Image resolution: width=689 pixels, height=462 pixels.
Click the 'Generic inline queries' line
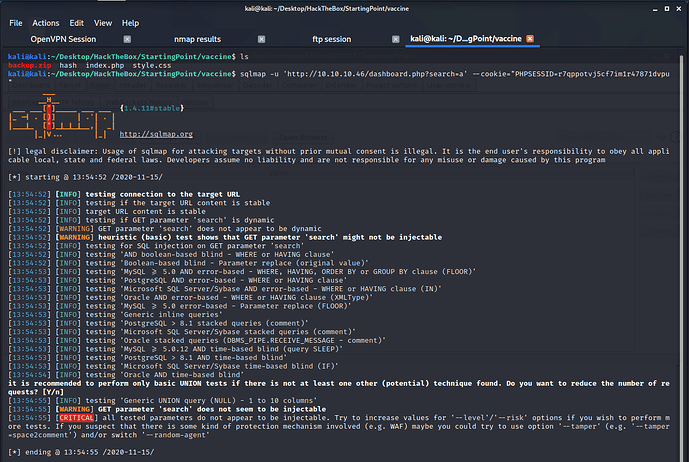115,315
